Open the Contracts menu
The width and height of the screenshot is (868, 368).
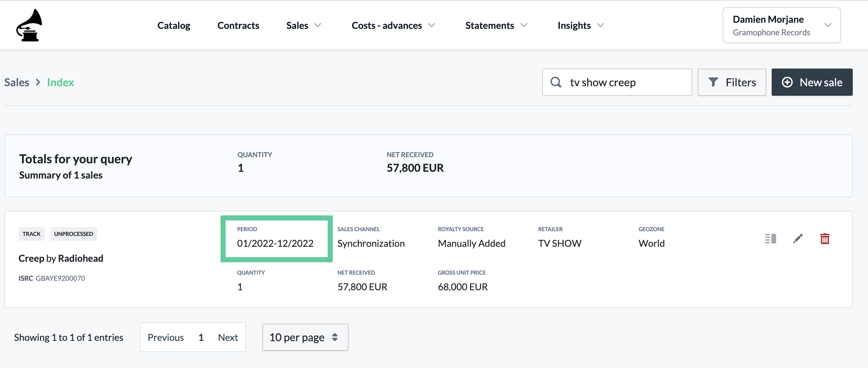238,25
